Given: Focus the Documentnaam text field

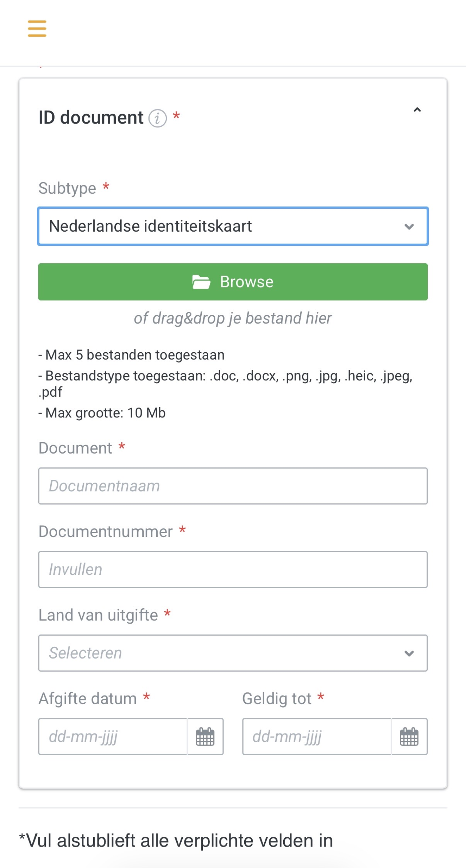Looking at the screenshot, I should (x=233, y=486).
